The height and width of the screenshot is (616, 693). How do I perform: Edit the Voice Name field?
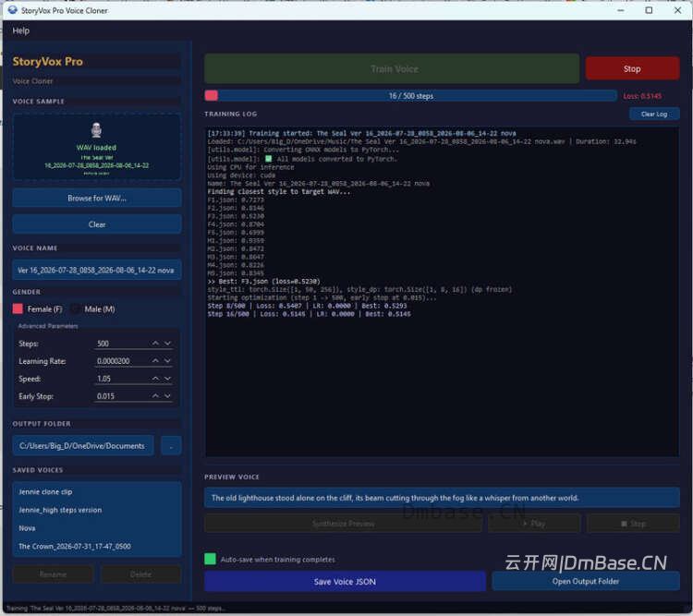coord(97,270)
